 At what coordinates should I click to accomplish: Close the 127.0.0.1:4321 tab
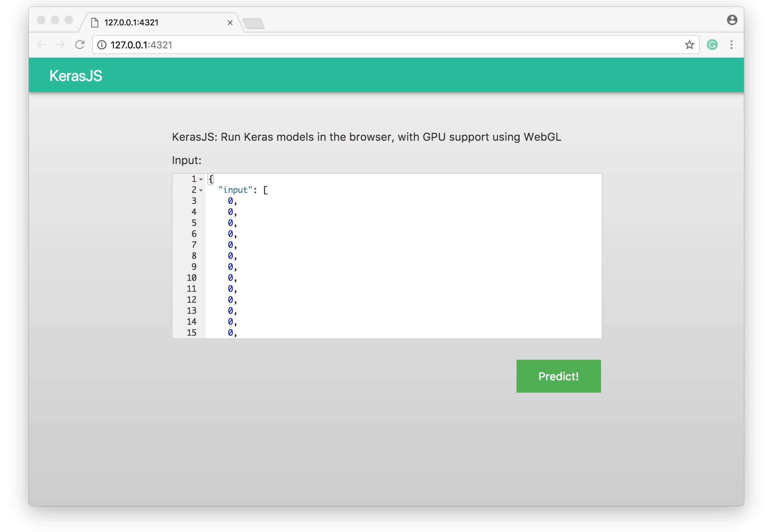[x=230, y=23]
